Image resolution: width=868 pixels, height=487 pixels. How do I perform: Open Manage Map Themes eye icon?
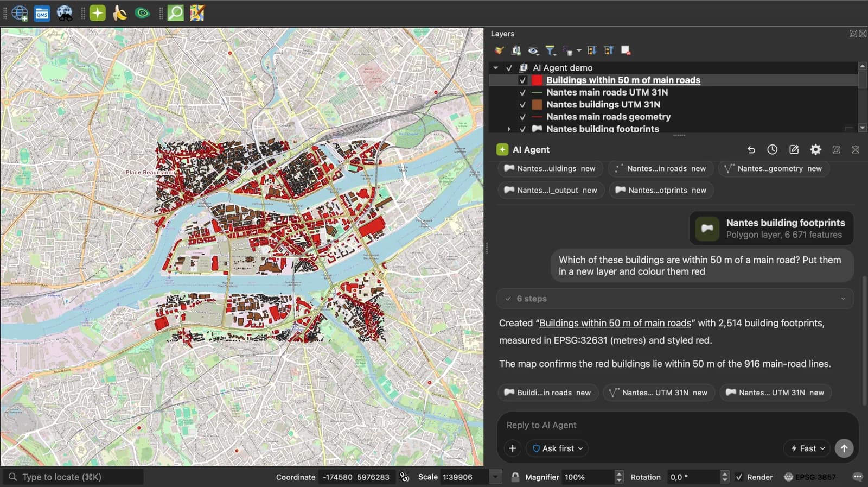pos(533,50)
